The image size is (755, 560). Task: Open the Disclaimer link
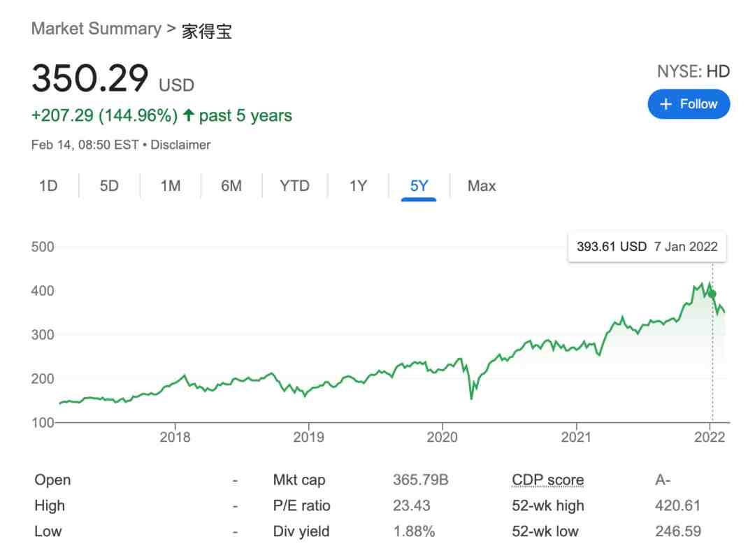(180, 145)
